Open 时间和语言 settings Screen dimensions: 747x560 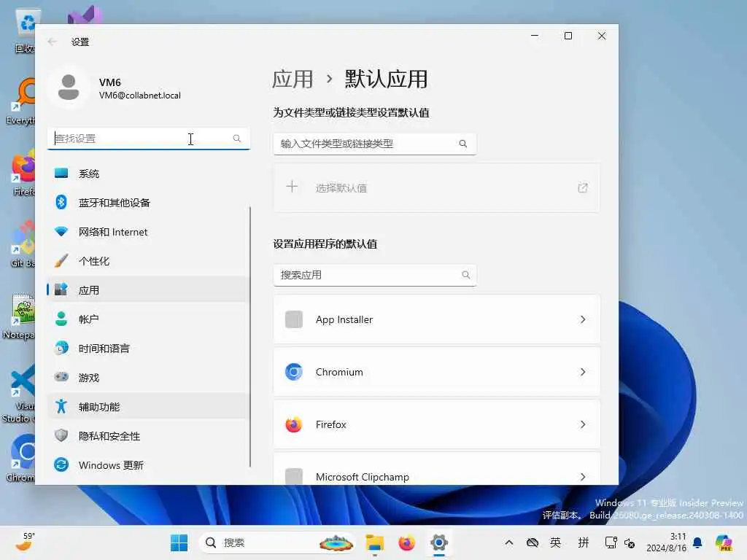point(147,348)
